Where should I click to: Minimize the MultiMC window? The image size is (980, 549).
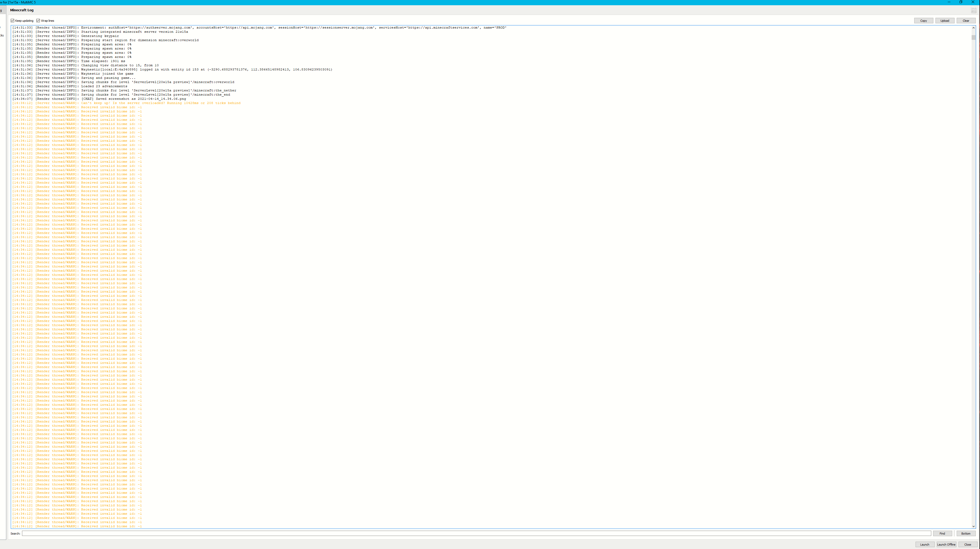click(x=949, y=2)
